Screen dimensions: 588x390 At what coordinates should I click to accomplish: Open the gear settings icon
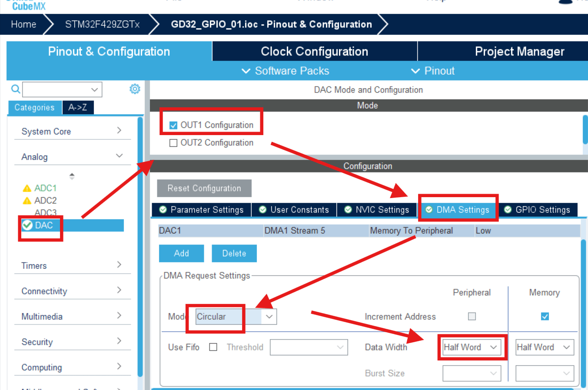click(135, 89)
